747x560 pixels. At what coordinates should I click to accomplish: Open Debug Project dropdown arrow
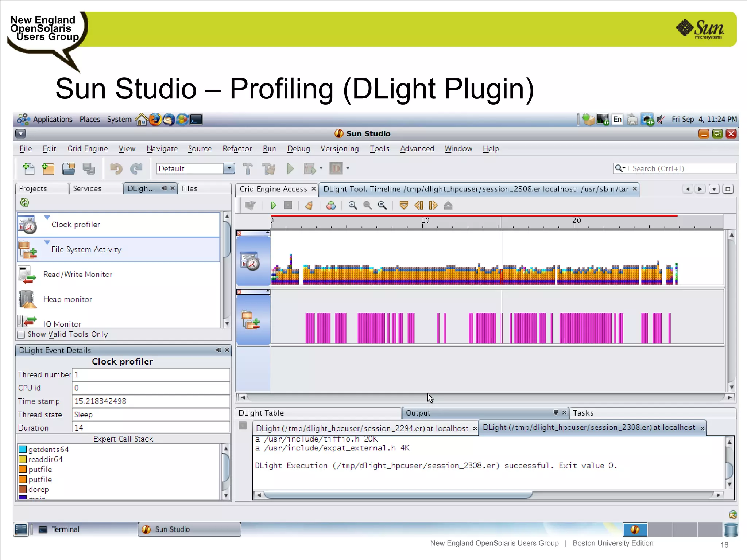pos(321,168)
